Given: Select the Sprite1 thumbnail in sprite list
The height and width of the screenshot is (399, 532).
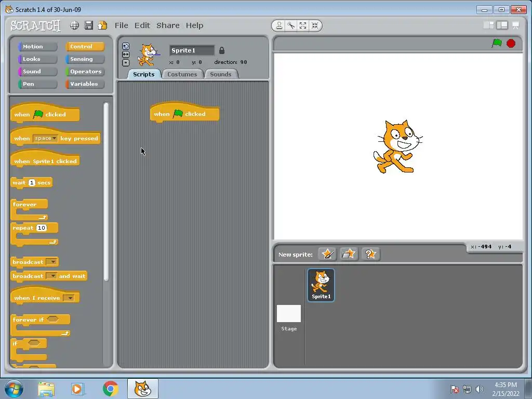Looking at the screenshot, I should point(321,285).
